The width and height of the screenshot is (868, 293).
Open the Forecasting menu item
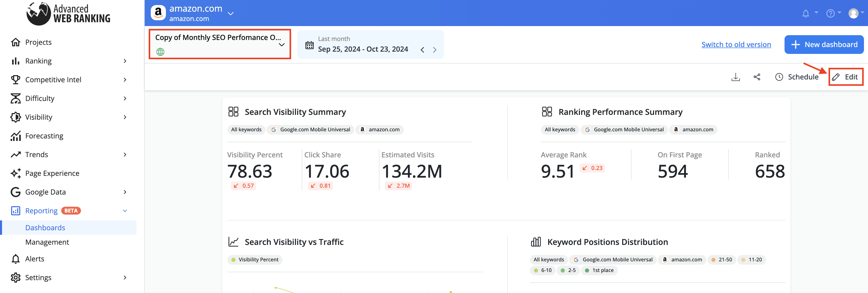[44, 136]
